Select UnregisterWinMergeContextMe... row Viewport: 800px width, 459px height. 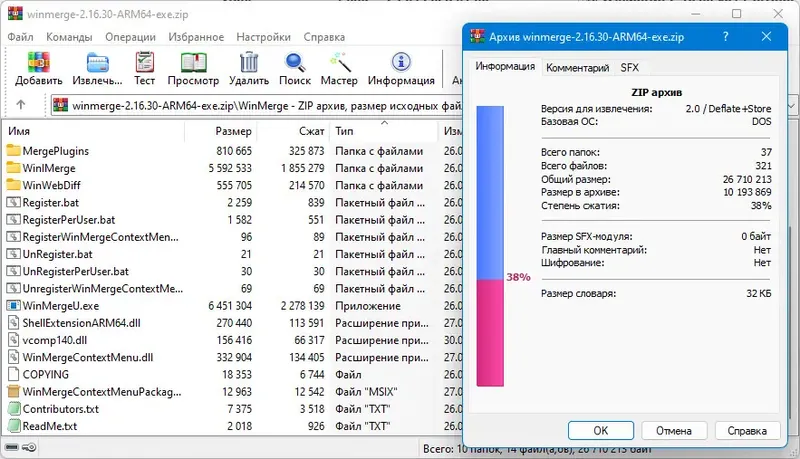[232, 289]
